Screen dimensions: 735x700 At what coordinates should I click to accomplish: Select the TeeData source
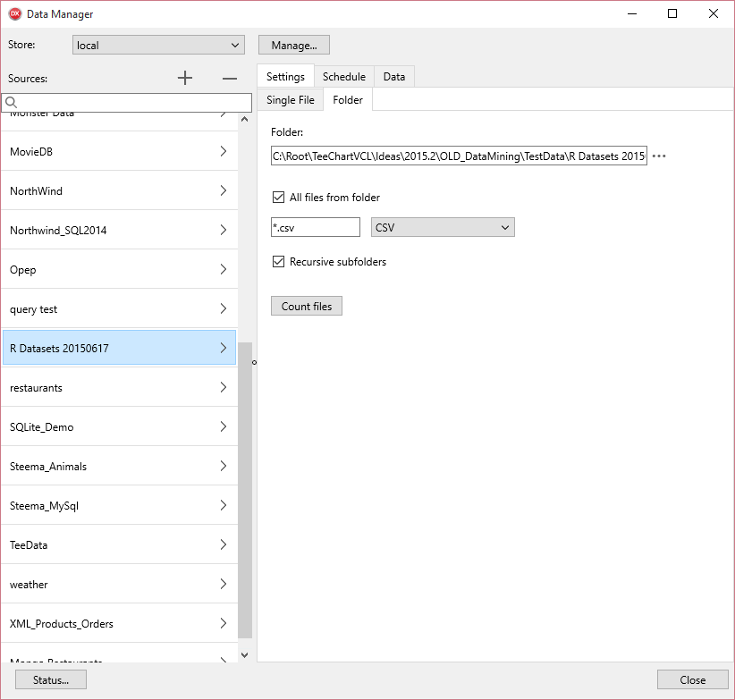tap(119, 545)
